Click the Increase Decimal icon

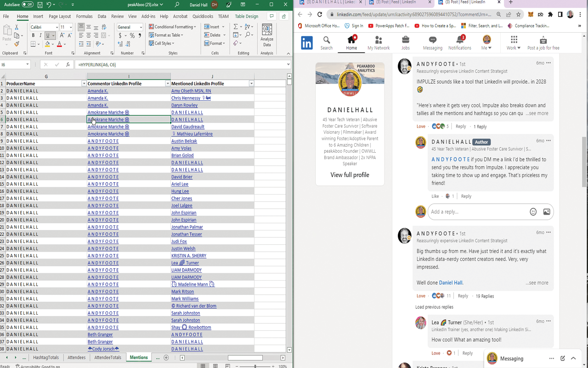pos(120,44)
